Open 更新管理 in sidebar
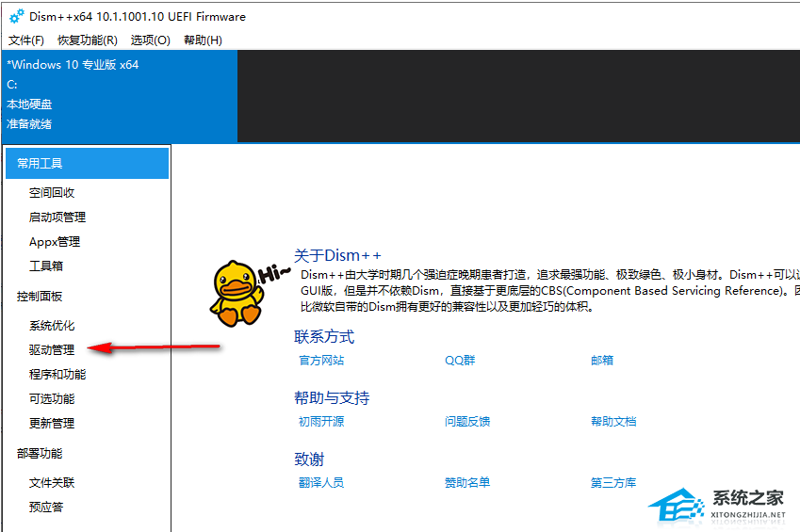800x532 pixels. coord(52,424)
